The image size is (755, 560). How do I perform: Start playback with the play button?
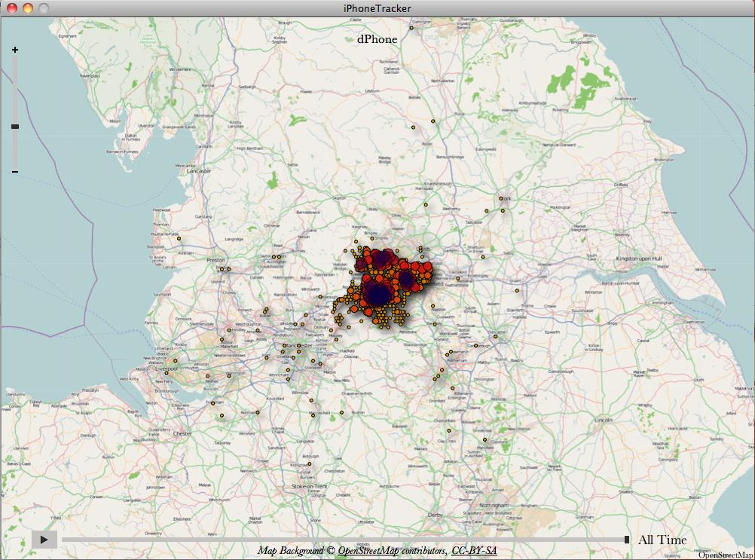pos(44,540)
